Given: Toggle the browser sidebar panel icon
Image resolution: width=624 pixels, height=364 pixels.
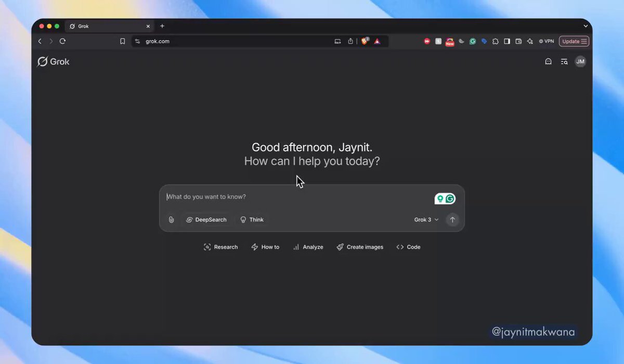Looking at the screenshot, I should pos(507,41).
